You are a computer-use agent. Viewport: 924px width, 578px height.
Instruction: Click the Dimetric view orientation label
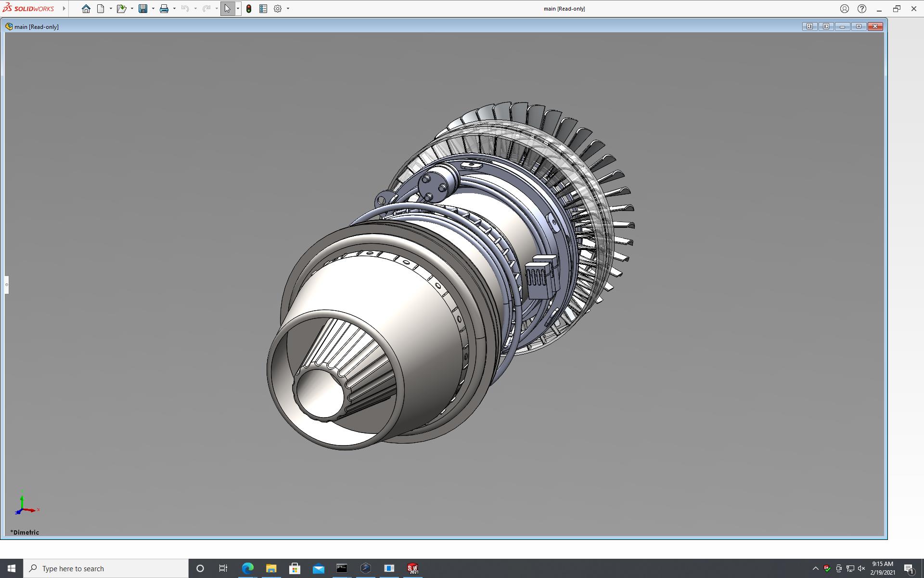tap(25, 532)
